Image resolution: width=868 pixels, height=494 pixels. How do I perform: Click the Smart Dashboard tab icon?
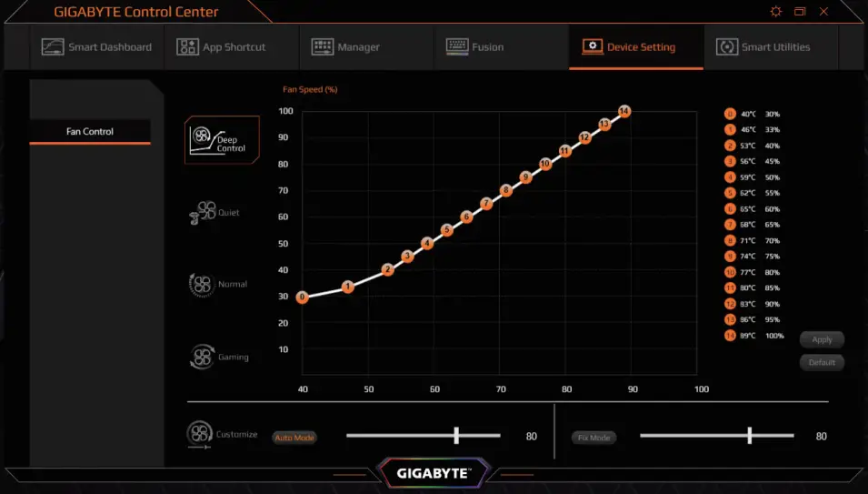(x=53, y=47)
